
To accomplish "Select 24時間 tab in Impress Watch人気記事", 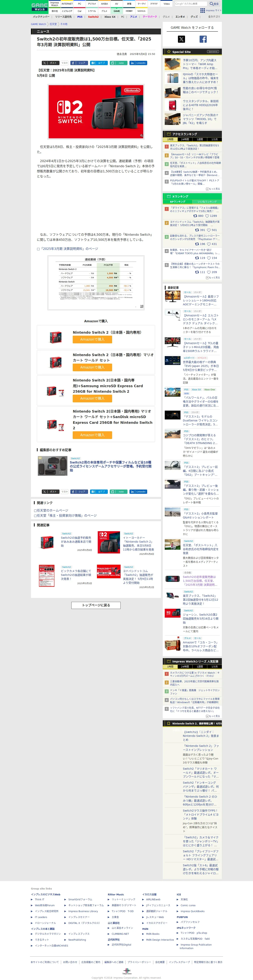I will [x=185, y=667].
